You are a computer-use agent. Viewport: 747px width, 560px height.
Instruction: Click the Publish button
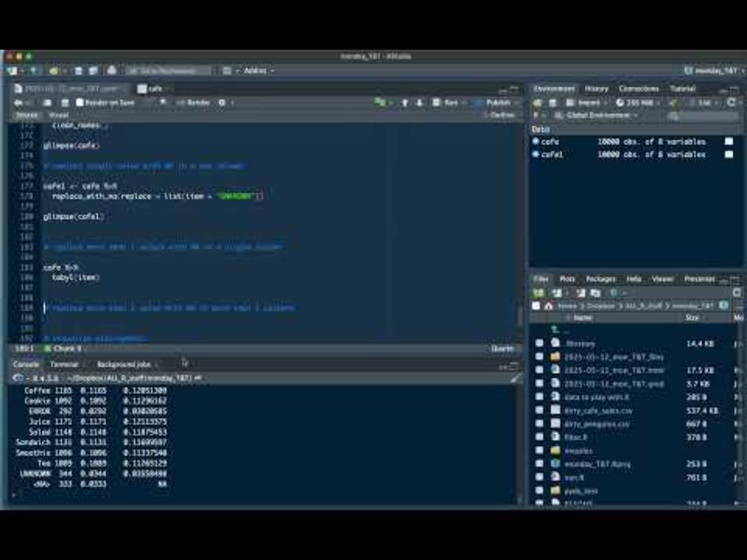pyautogui.click(x=494, y=102)
